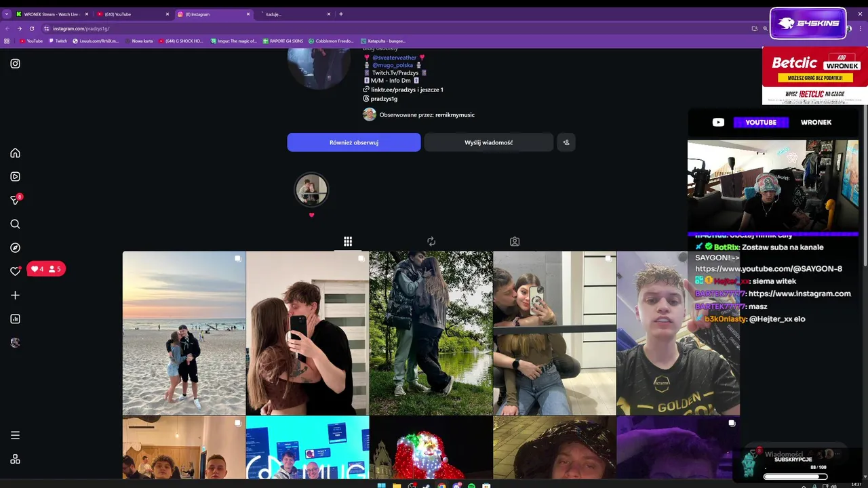Click the SAYGON-8 YouTube link in chat

(768, 268)
